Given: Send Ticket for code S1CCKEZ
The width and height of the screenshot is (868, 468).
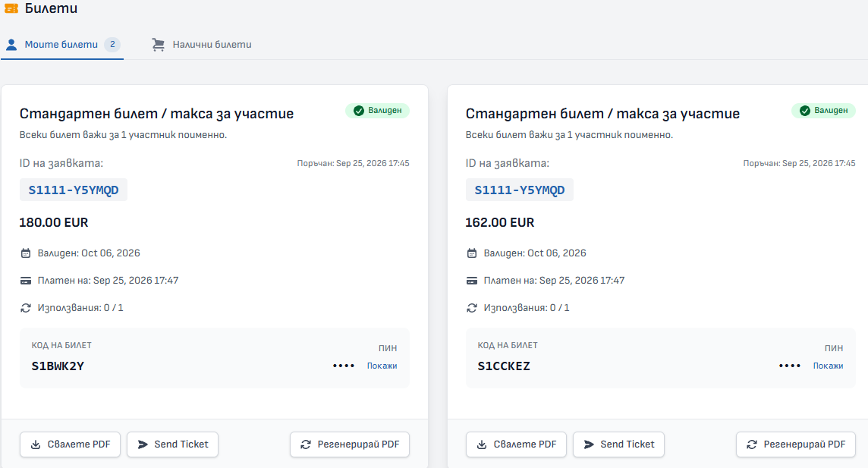Looking at the screenshot, I should (x=619, y=444).
